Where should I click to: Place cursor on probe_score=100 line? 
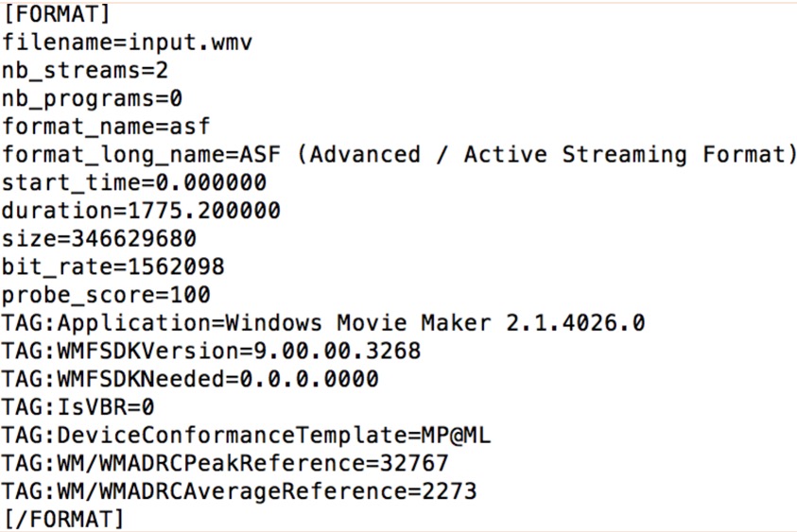[106, 295]
